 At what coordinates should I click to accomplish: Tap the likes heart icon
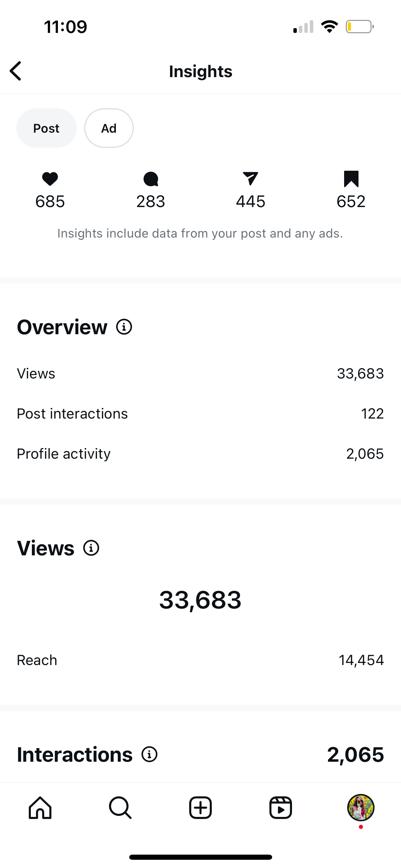pyautogui.click(x=50, y=179)
